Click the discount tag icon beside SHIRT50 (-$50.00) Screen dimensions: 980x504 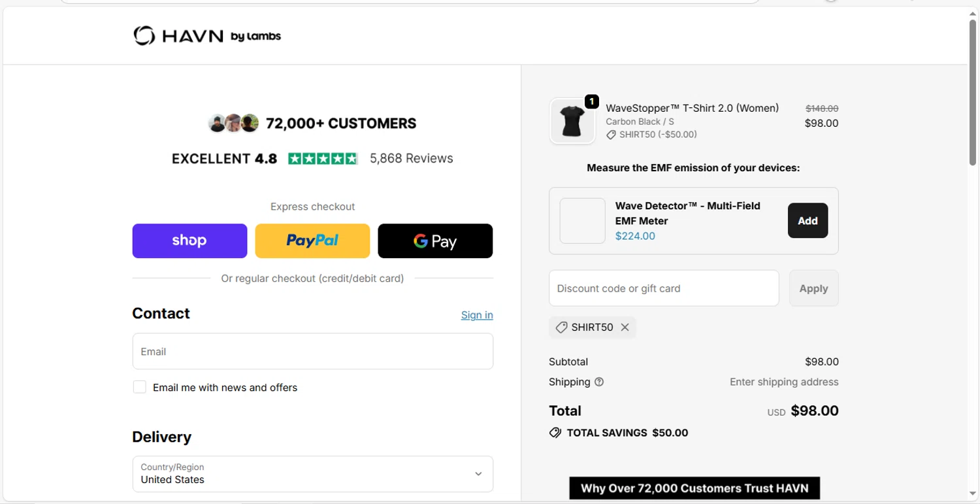coord(611,135)
